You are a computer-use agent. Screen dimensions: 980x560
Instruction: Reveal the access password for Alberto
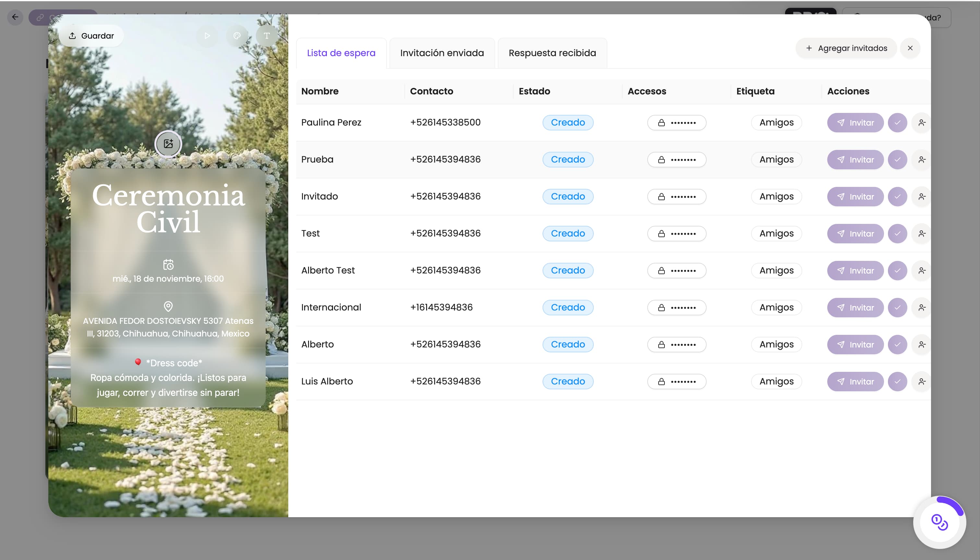point(676,345)
